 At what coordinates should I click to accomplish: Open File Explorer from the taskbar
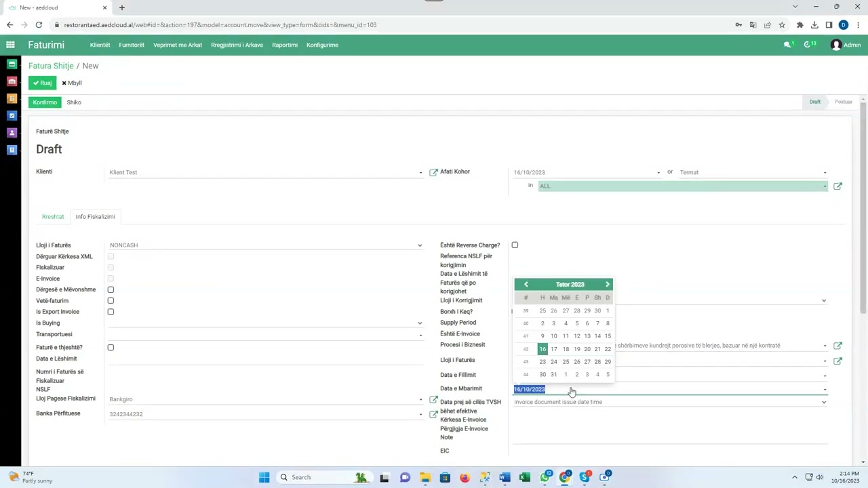pyautogui.click(x=425, y=477)
